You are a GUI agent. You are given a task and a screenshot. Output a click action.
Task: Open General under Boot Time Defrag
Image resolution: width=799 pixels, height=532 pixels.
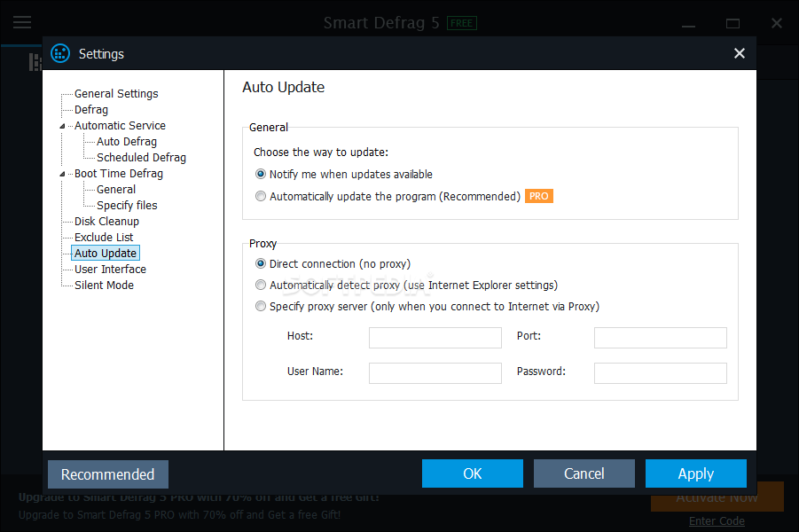(115, 190)
